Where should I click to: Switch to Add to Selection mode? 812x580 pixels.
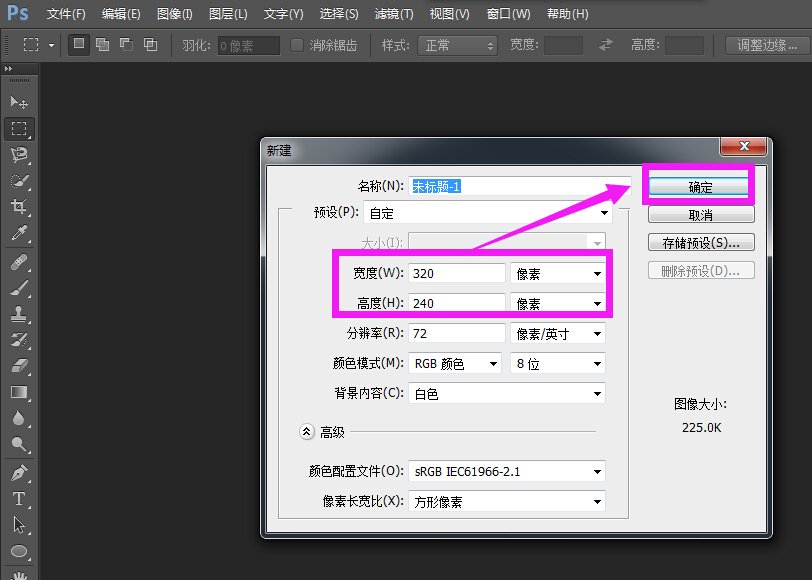click(102, 44)
